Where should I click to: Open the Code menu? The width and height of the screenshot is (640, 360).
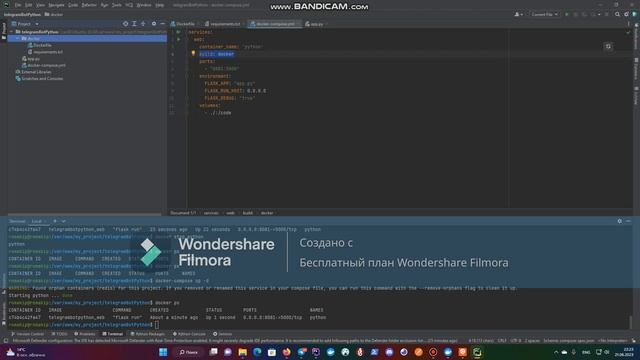(73, 5)
